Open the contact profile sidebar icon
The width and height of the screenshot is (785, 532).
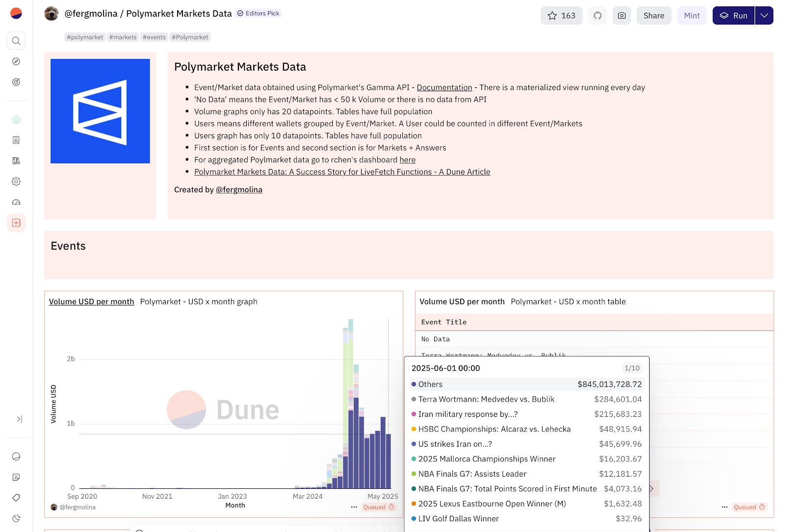(x=16, y=140)
